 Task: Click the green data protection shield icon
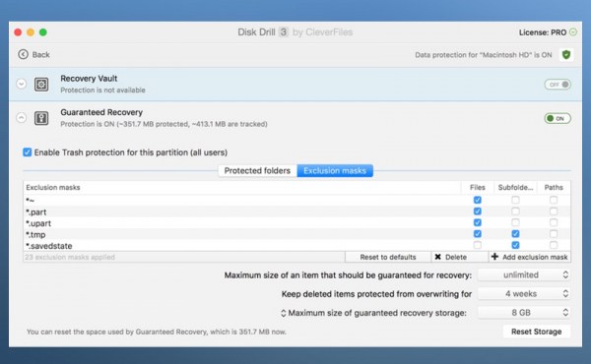[566, 55]
